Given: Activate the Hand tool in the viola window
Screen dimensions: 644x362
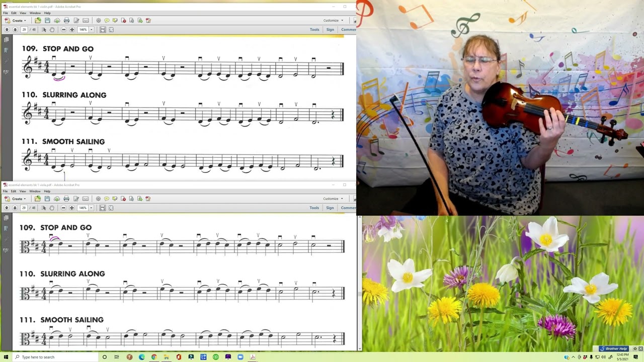Looking at the screenshot, I should [52, 208].
